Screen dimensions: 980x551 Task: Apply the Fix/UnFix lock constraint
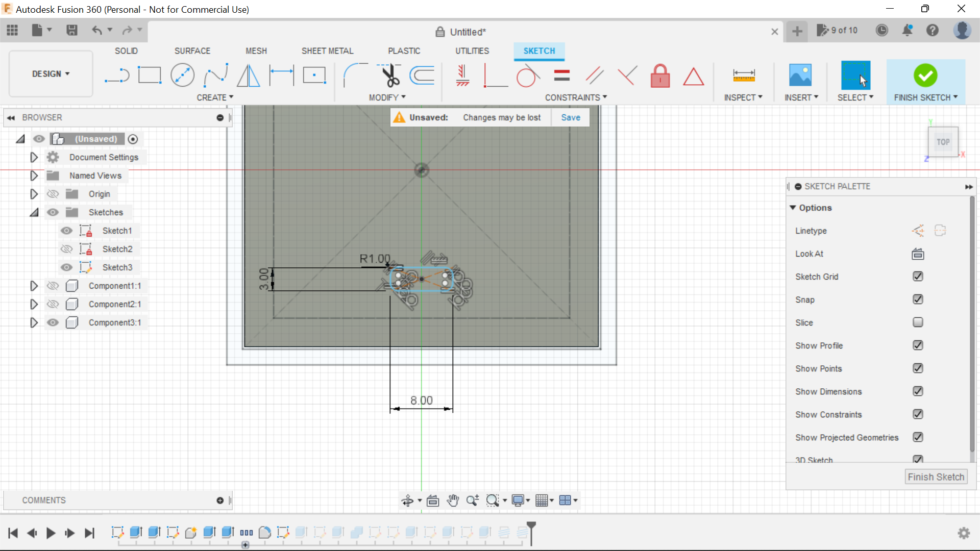pyautogui.click(x=660, y=76)
